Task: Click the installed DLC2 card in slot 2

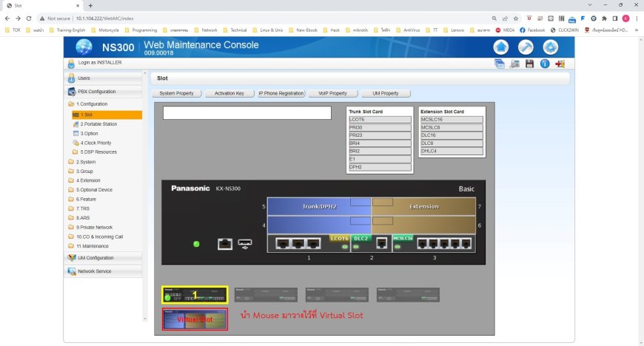Action: 371,243
